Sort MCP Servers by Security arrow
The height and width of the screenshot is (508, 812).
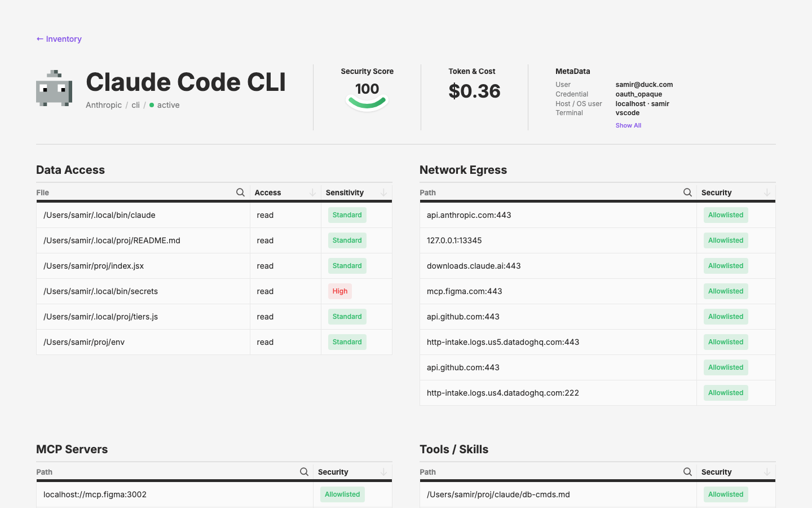383,472
